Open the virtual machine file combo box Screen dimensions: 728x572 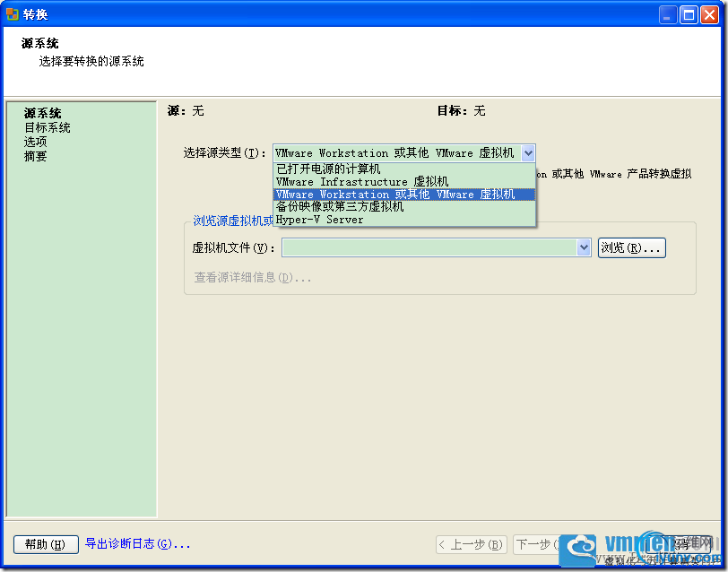point(583,247)
